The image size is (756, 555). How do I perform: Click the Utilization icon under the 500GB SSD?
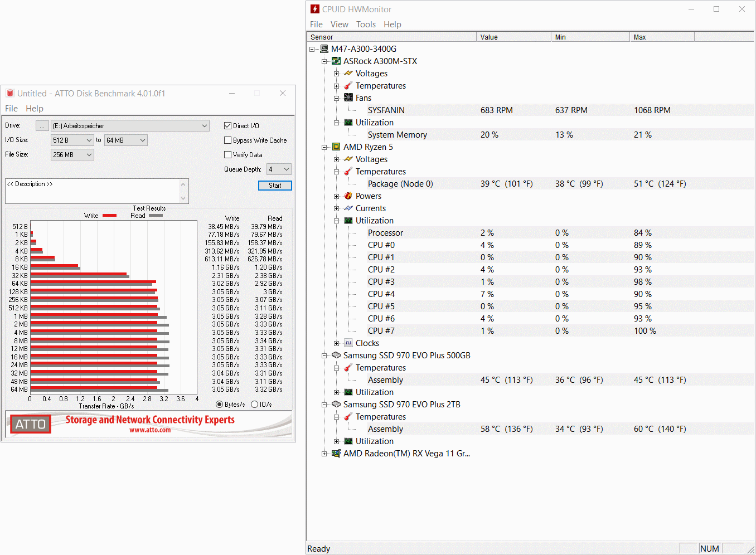348,392
